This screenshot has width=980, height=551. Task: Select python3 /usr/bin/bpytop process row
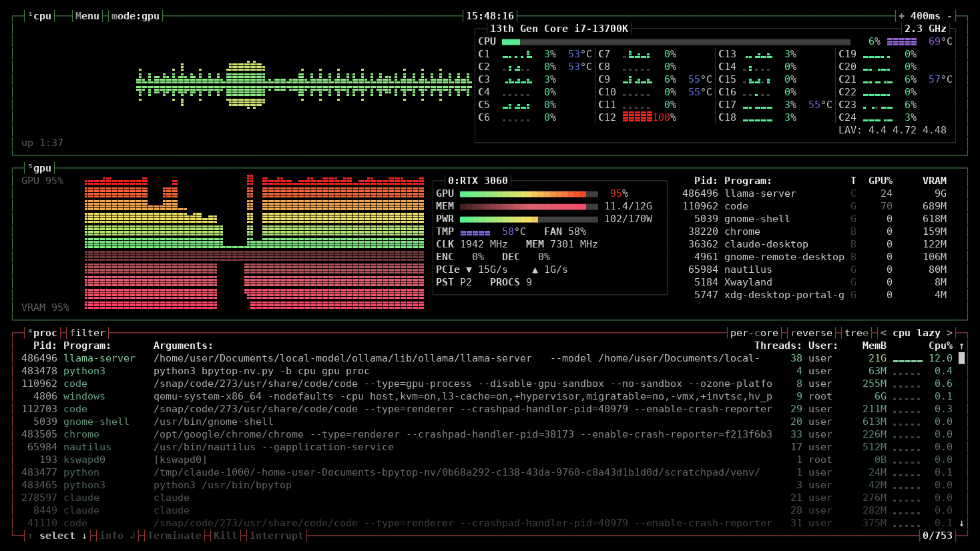(487, 485)
